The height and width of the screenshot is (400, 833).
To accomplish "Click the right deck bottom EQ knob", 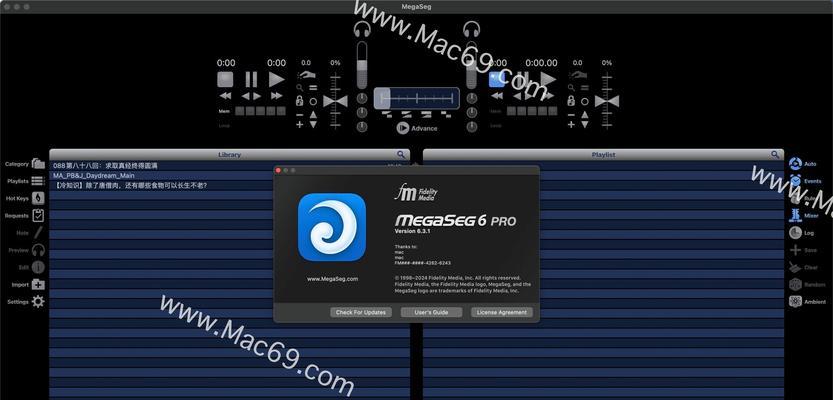I will 471,126.
